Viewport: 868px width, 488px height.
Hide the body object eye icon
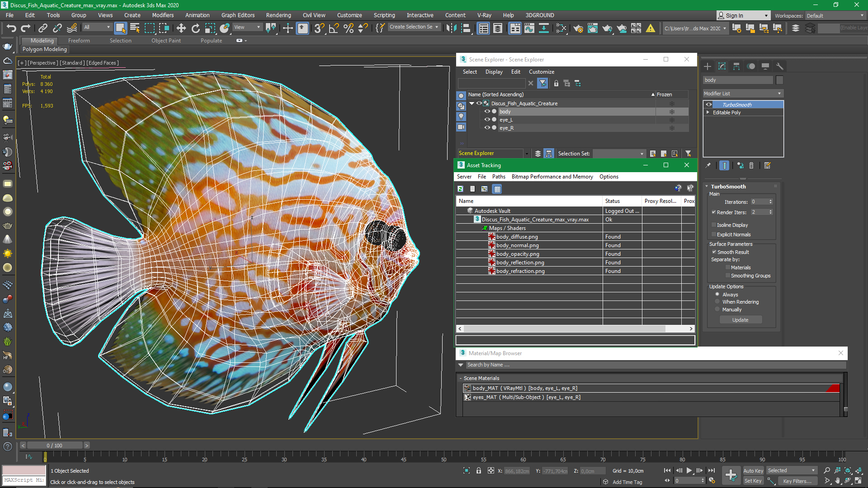point(487,112)
